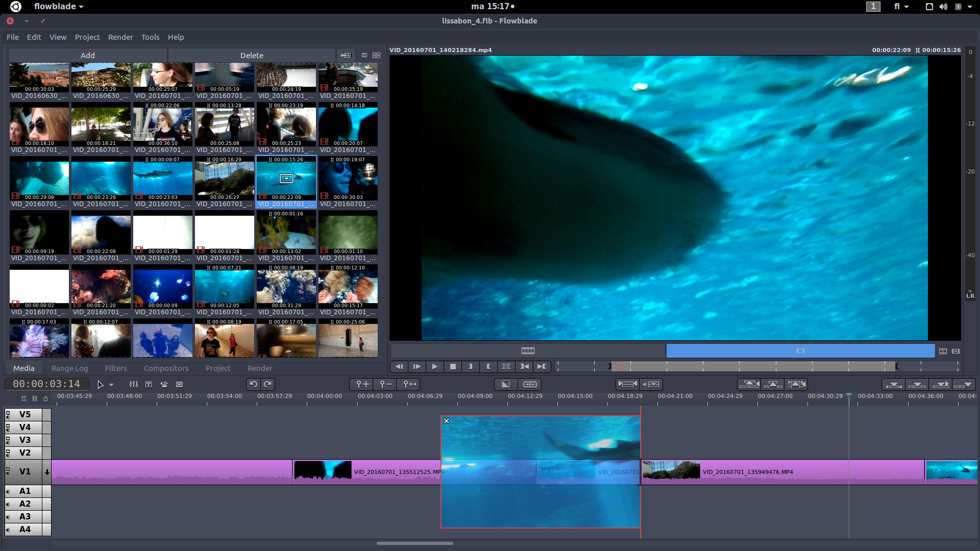Click the lift clip button

coord(773,384)
